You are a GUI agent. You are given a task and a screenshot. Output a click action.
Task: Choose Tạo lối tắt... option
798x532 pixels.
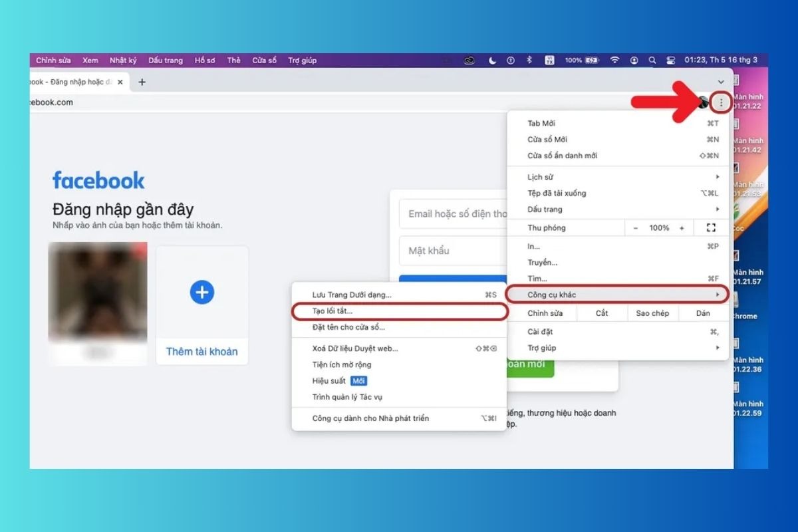[399, 311]
